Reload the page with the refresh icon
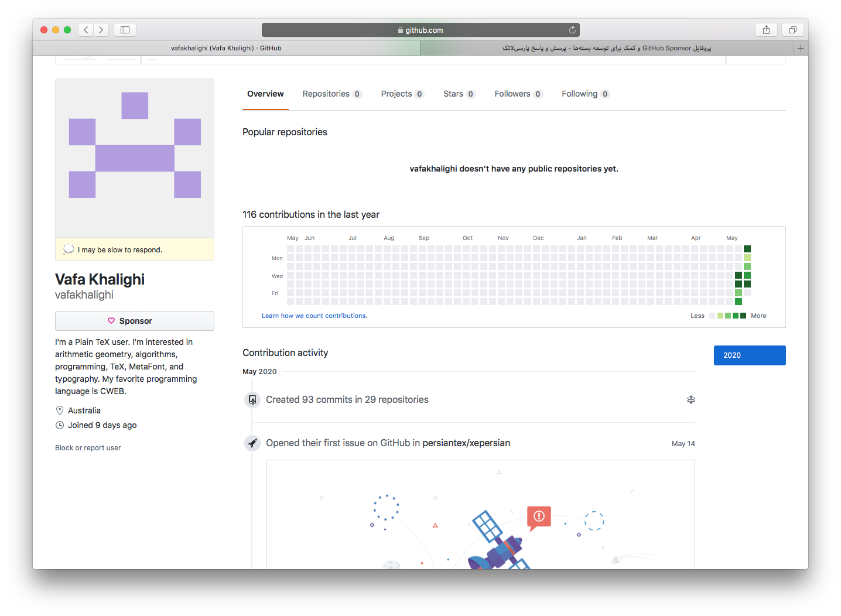 (x=572, y=30)
